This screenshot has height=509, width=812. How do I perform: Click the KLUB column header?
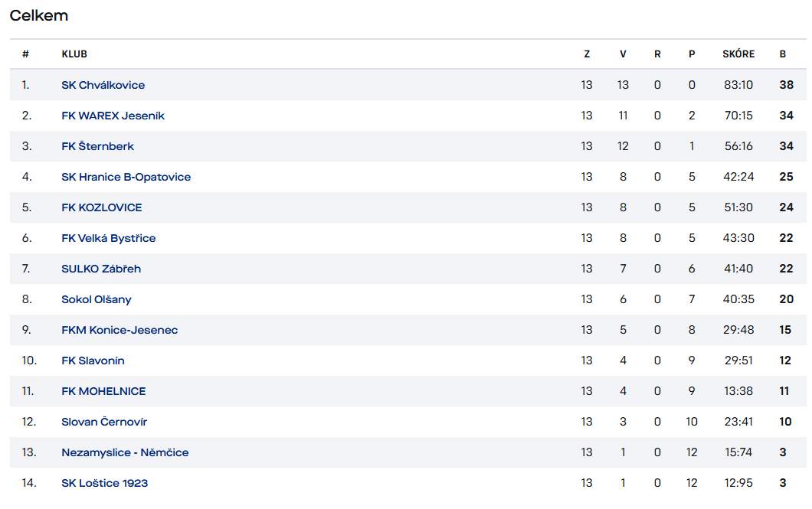pyautogui.click(x=74, y=54)
